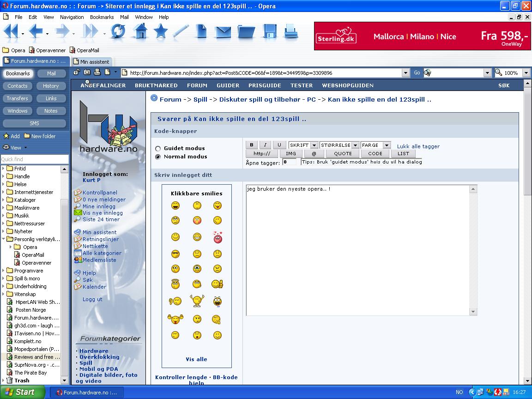Click the Go button beside address bar
Screen dimensions: 532x399
pyautogui.click(x=417, y=73)
